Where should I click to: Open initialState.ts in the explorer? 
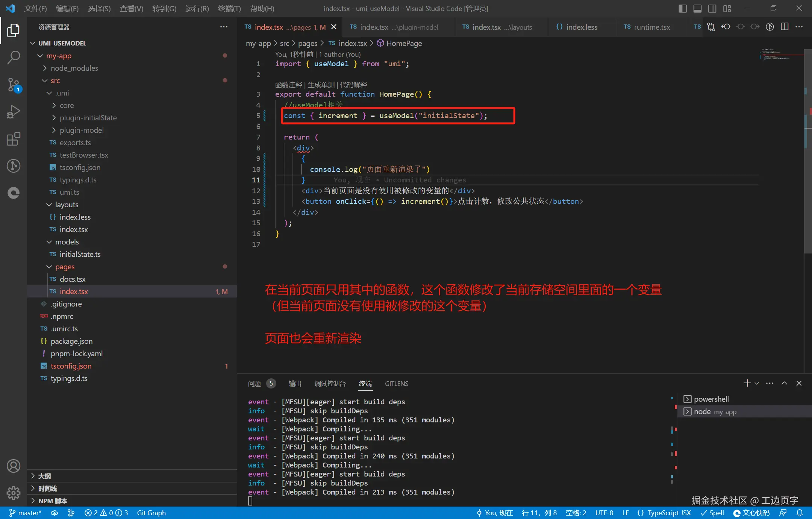80,254
